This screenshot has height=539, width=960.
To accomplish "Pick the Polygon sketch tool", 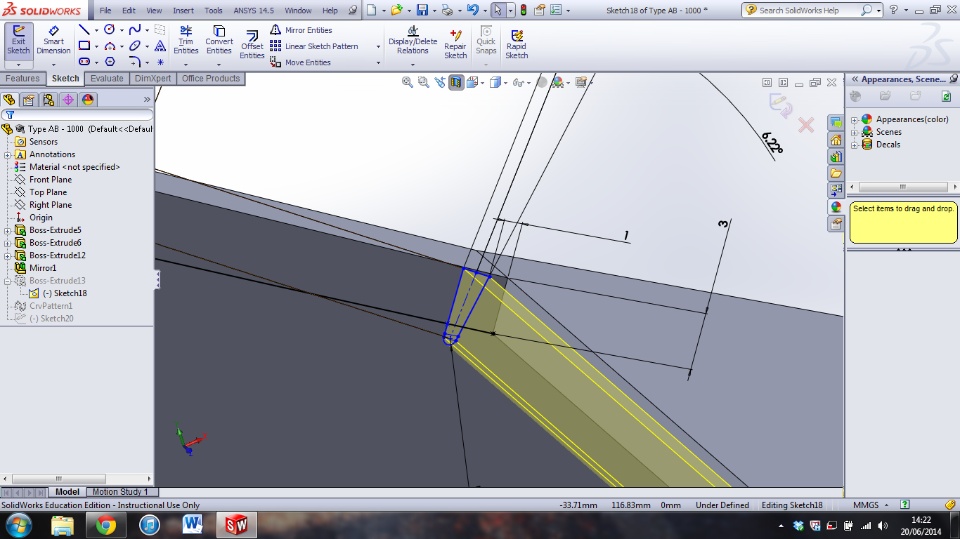I will pyautogui.click(x=110, y=62).
